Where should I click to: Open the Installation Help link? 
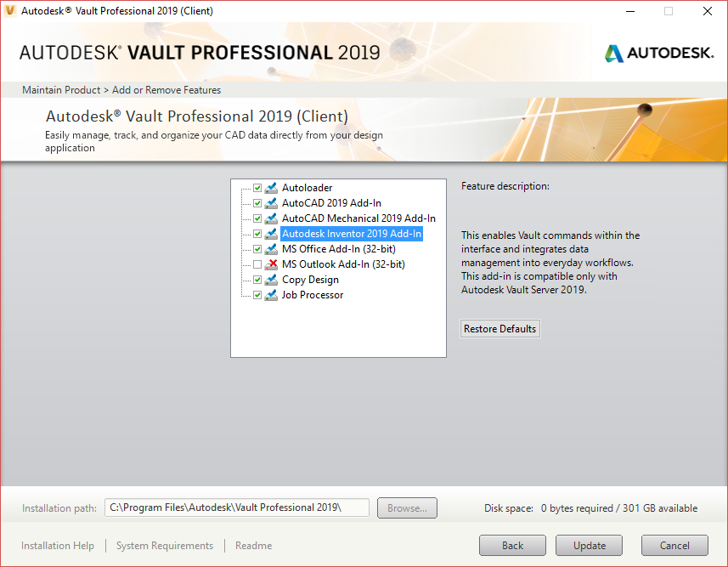[58, 546]
